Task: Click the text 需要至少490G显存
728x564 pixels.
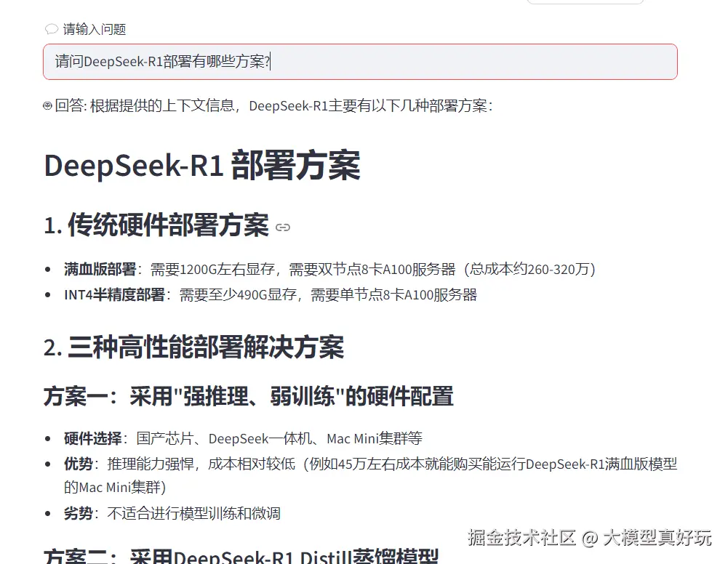Action: pyautogui.click(x=238, y=294)
